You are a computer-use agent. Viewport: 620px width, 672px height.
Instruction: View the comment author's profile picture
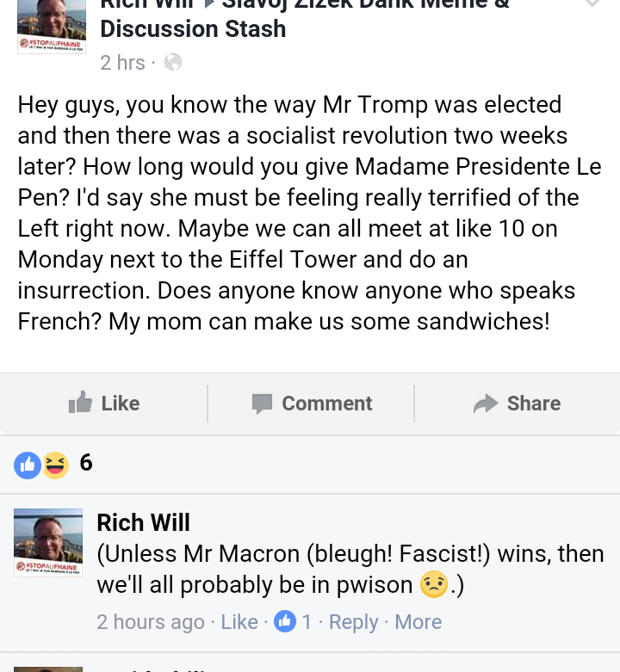[x=48, y=542]
